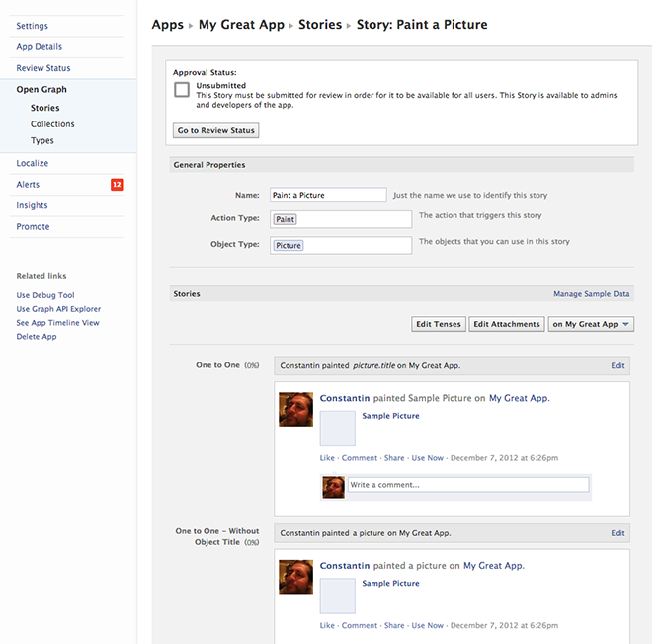The height and width of the screenshot is (644, 661).
Task: Click the Edit Attachments button
Action: coord(507,324)
